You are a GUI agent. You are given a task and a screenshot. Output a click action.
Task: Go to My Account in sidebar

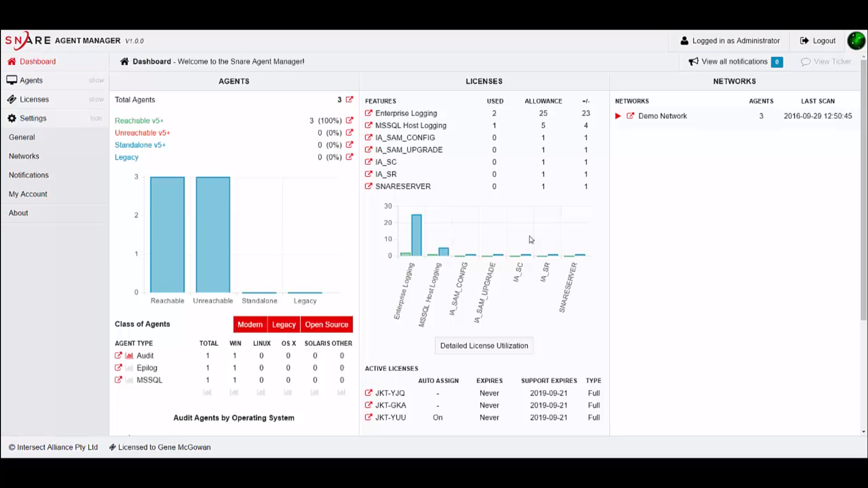tap(28, 194)
